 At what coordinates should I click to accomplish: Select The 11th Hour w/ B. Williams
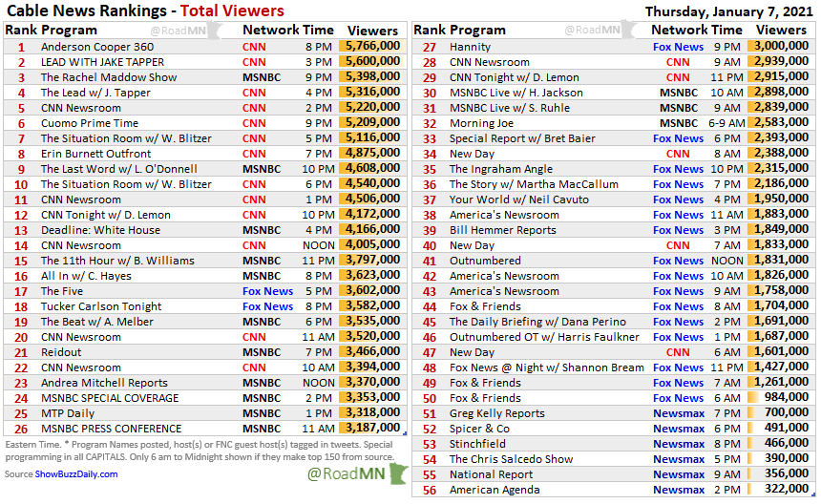pos(117,261)
